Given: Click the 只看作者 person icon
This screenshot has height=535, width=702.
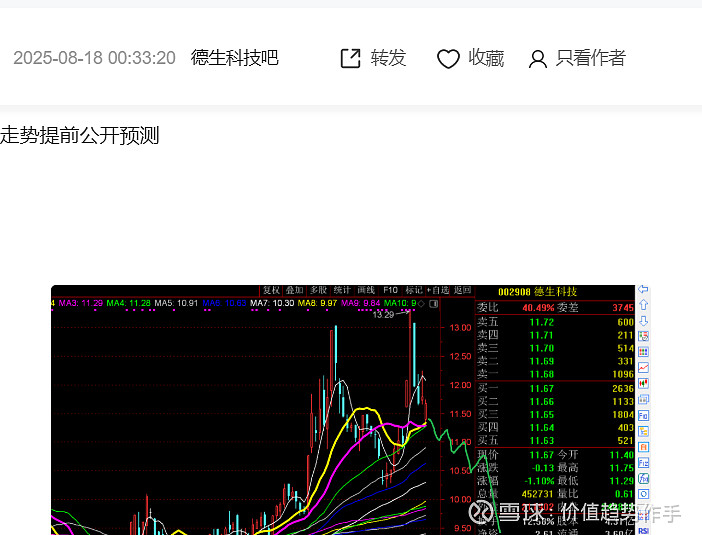Looking at the screenshot, I should coord(538,59).
